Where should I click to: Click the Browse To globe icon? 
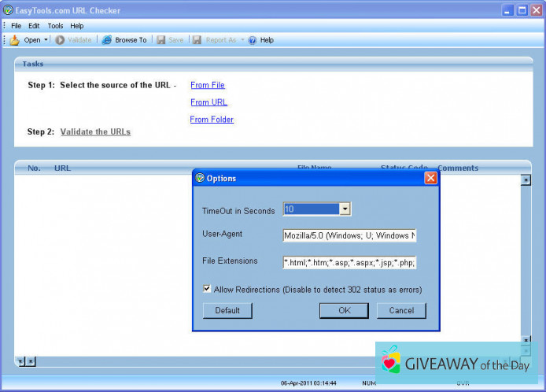[106, 40]
